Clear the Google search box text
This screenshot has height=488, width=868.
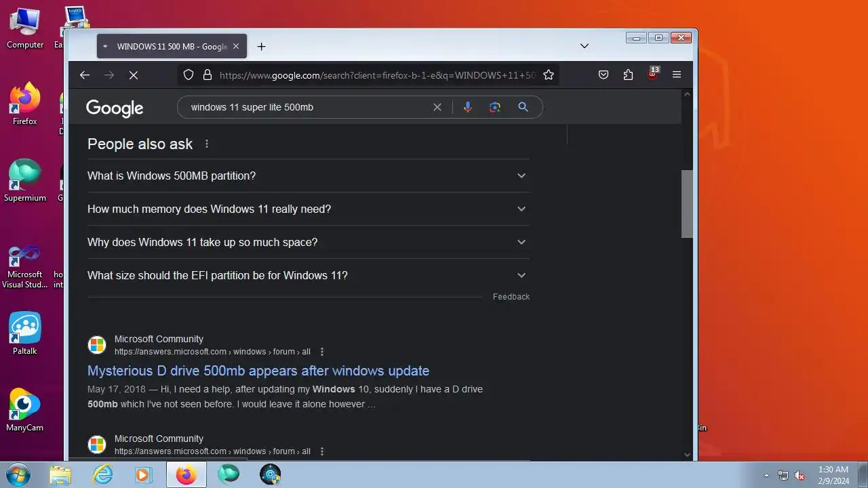click(437, 107)
